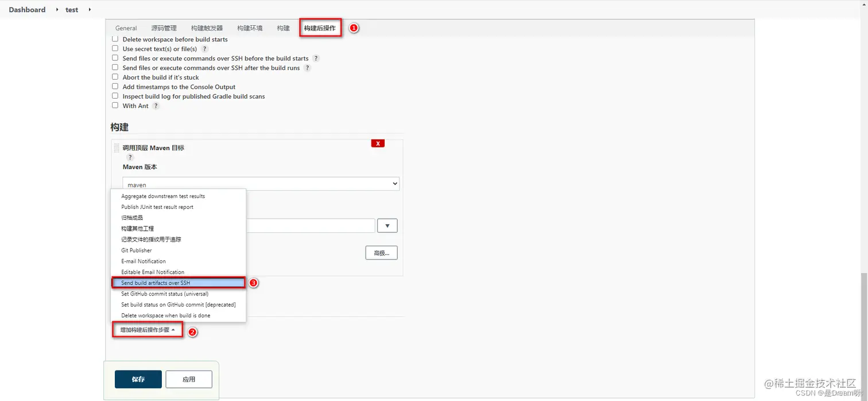This screenshot has width=868, height=401.
Task: Select Publish JUnit test result report
Action: point(179,207)
